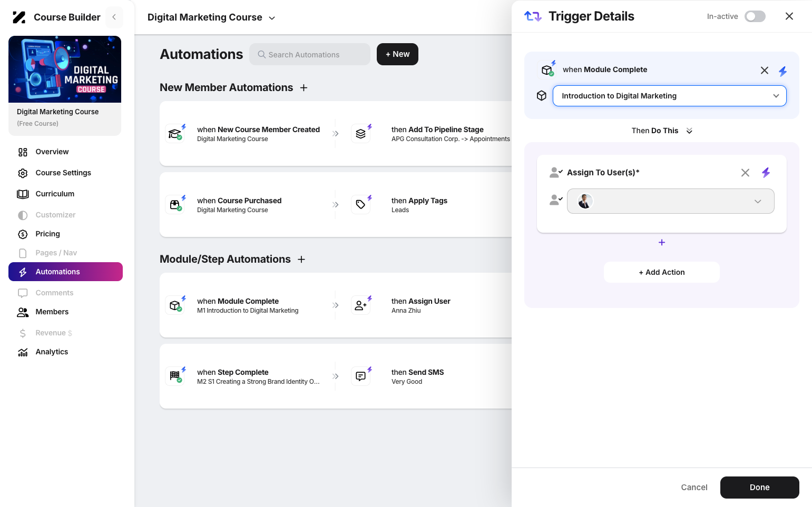This screenshot has height=507, width=812.
Task: Click the + Add Action button
Action: point(662,272)
